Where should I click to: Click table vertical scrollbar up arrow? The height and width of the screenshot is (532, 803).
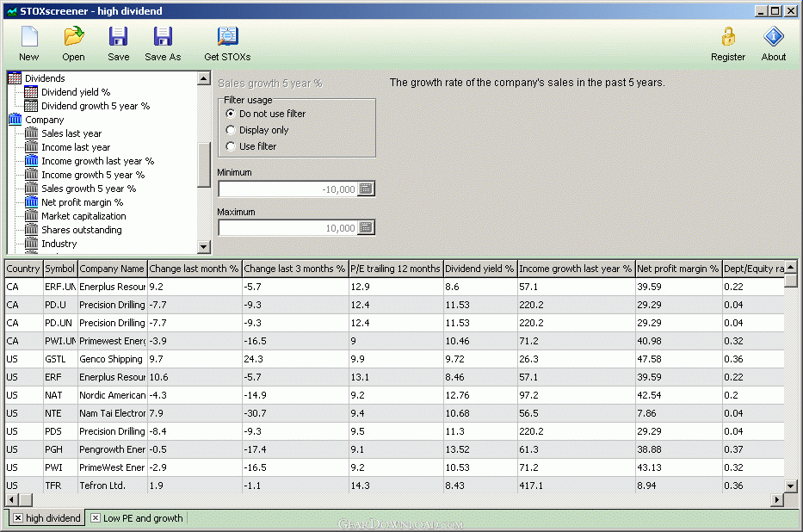(791, 267)
